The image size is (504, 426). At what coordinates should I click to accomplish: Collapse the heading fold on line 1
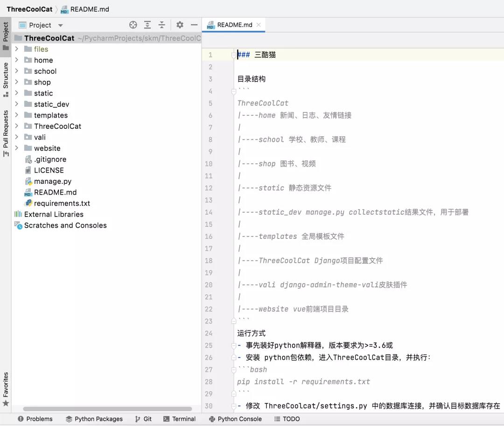(234, 56)
